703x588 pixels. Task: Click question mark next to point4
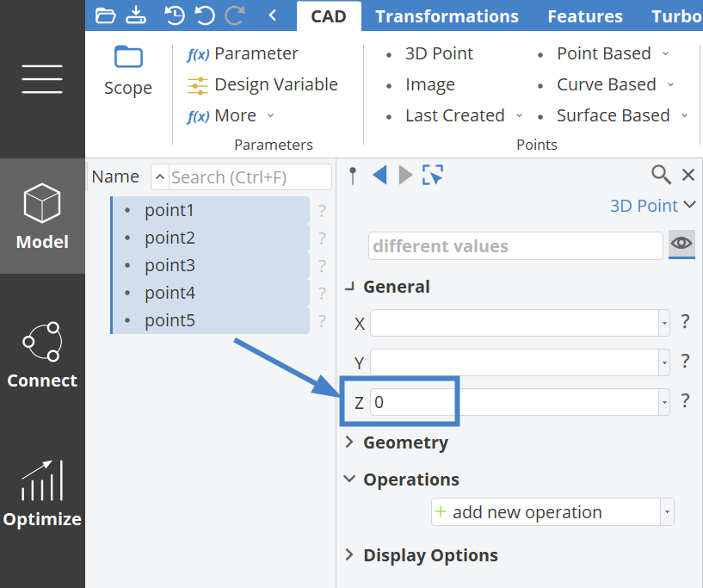click(322, 294)
